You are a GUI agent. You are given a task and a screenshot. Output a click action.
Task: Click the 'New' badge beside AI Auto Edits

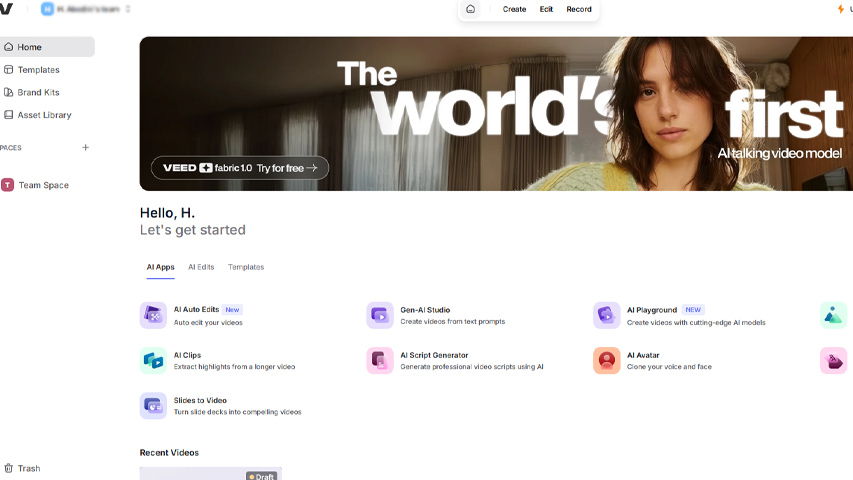232,310
